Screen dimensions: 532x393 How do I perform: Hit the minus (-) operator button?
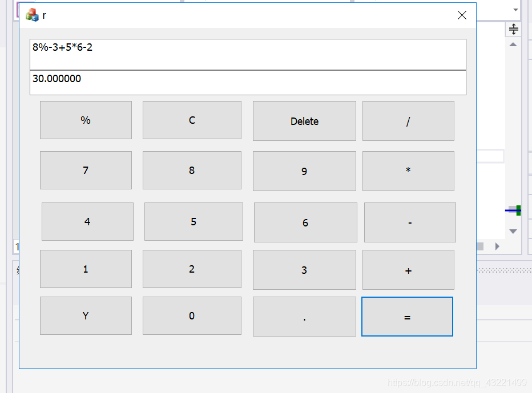pos(410,222)
